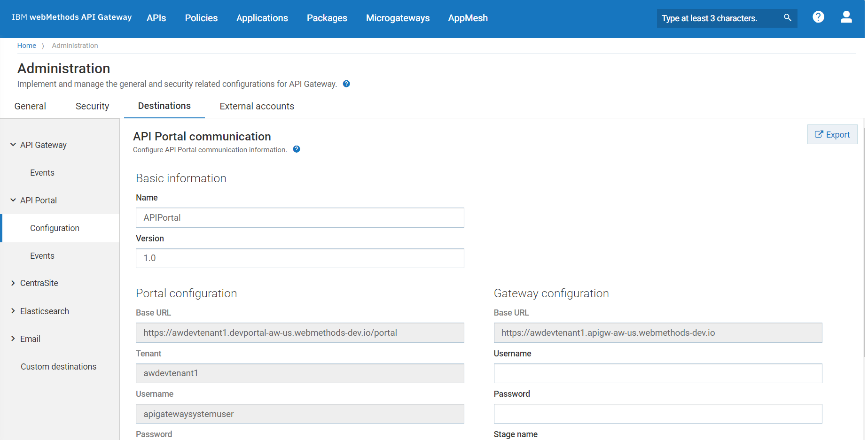This screenshot has height=440, width=868.
Task: Click the Gateway Password input field
Action: [x=658, y=414]
